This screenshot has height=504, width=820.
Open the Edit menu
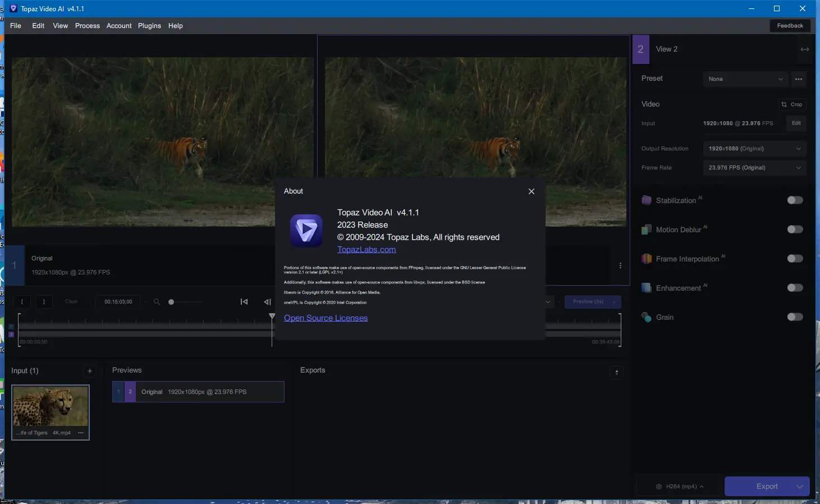pos(38,26)
